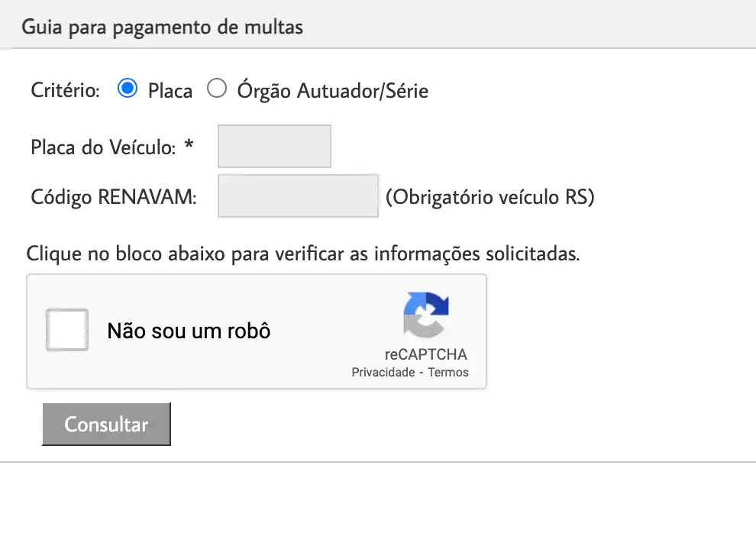Image resolution: width=756 pixels, height=533 pixels.
Task: Select the Órgão Autuador/Série radio button
Action: pos(218,89)
